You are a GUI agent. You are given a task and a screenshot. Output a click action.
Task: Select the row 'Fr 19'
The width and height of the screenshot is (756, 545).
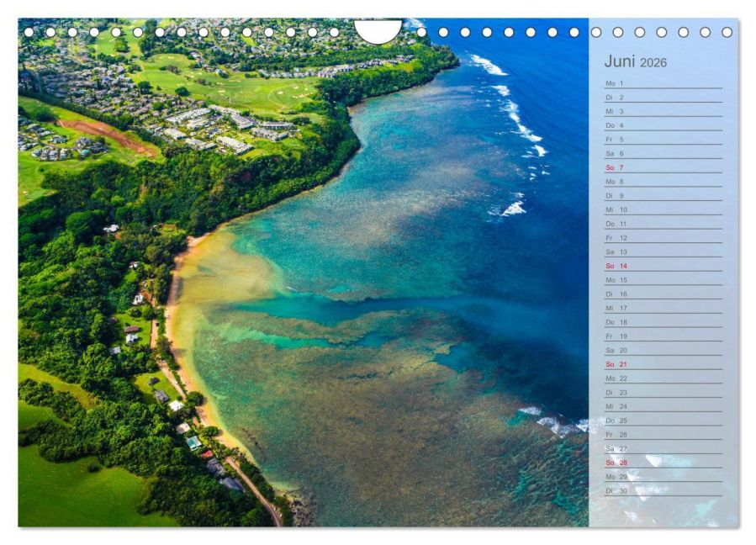663,336
